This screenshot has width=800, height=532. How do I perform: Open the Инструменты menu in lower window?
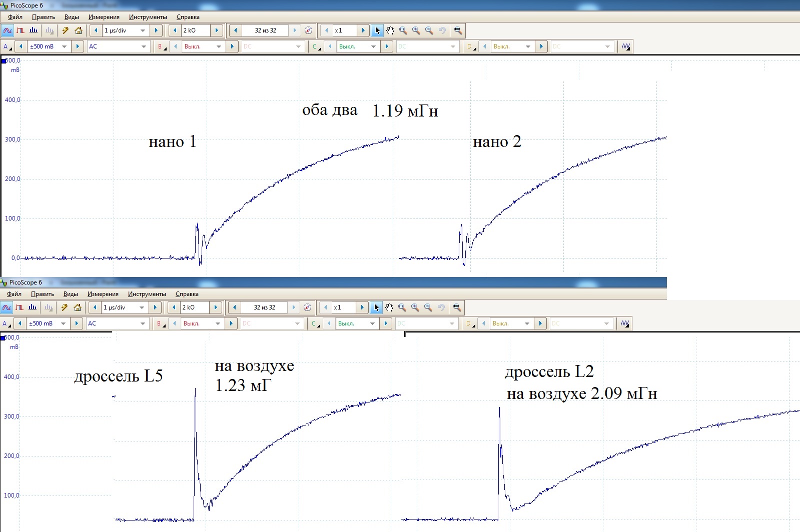point(147,294)
